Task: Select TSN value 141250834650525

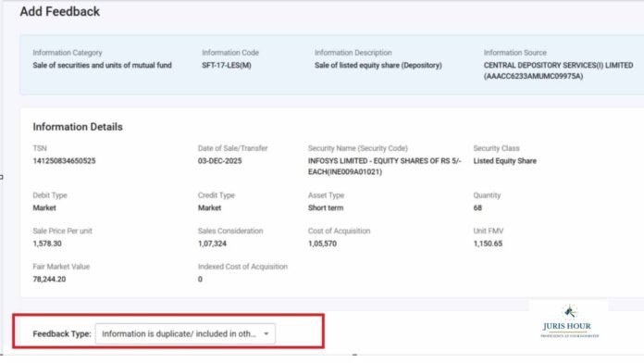Action: click(x=64, y=161)
